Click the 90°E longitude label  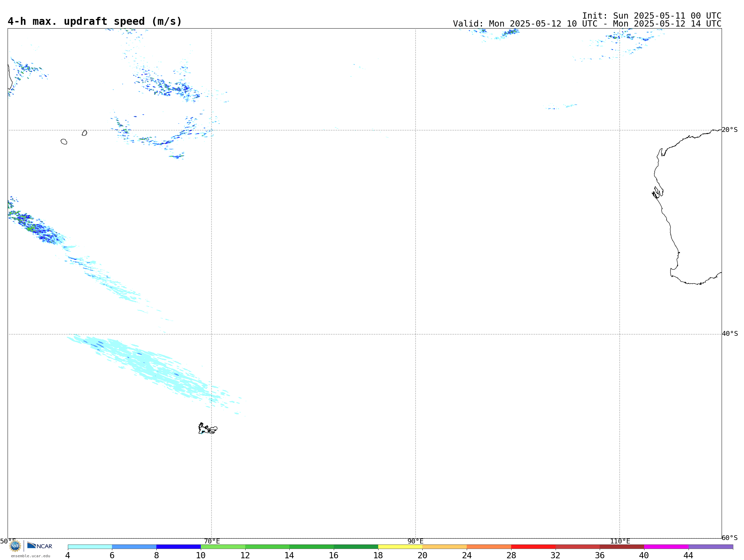tap(415, 541)
